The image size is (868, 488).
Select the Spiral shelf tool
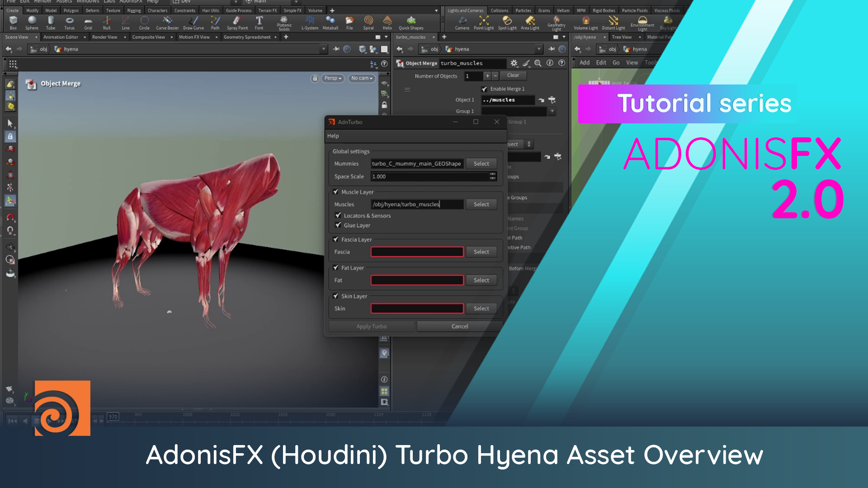click(x=368, y=23)
